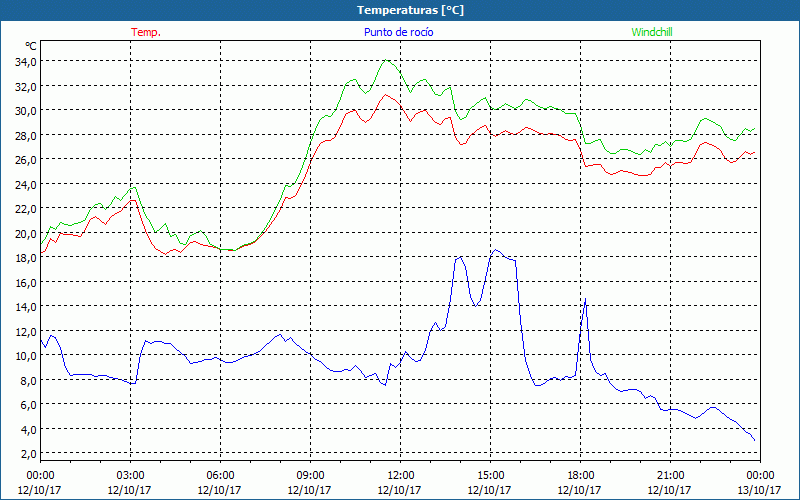This screenshot has height=500, width=800.
Task: Click the green Windchill legend label
Action: tap(652, 32)
